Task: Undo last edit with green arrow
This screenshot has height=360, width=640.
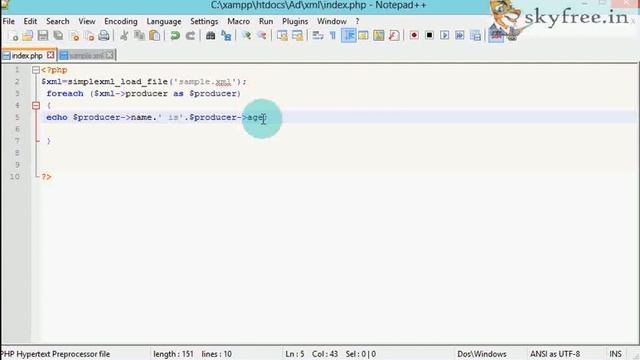Action: click(175, 36)
